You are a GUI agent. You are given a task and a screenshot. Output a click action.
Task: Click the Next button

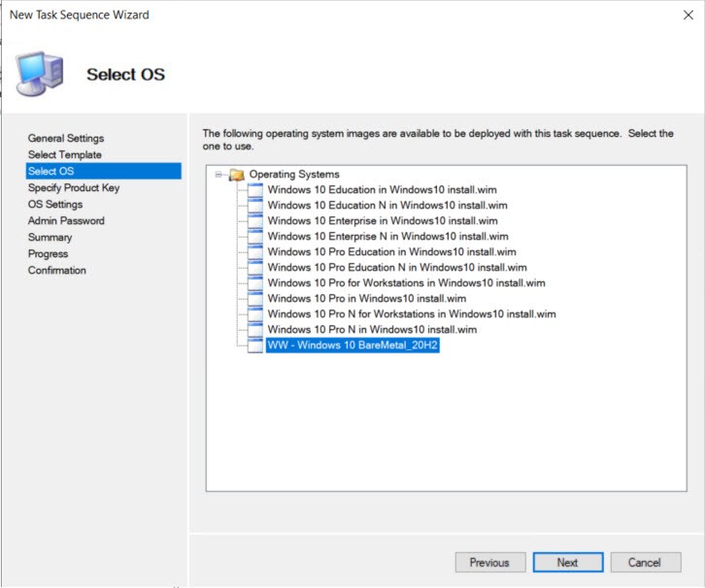tap(568, 563)
